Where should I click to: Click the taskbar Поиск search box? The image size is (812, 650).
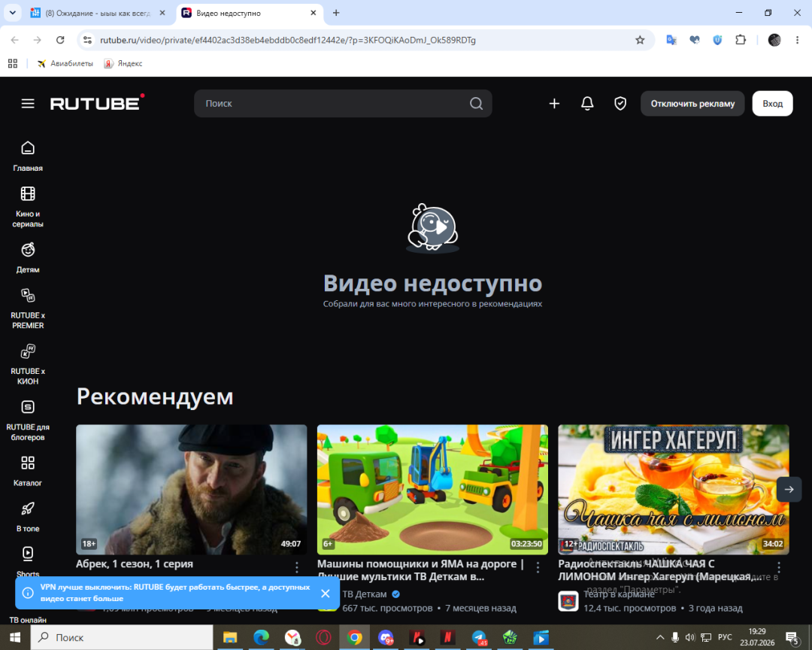tap(122, 637)
